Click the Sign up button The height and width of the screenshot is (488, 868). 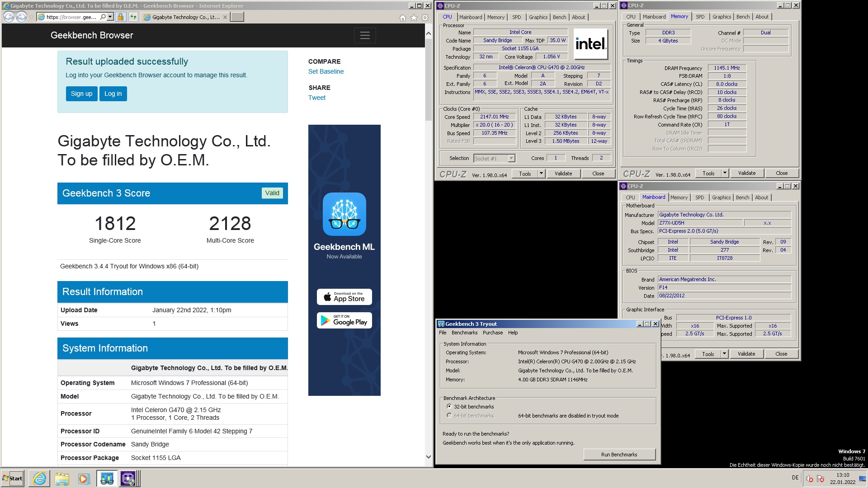point(81,94)
